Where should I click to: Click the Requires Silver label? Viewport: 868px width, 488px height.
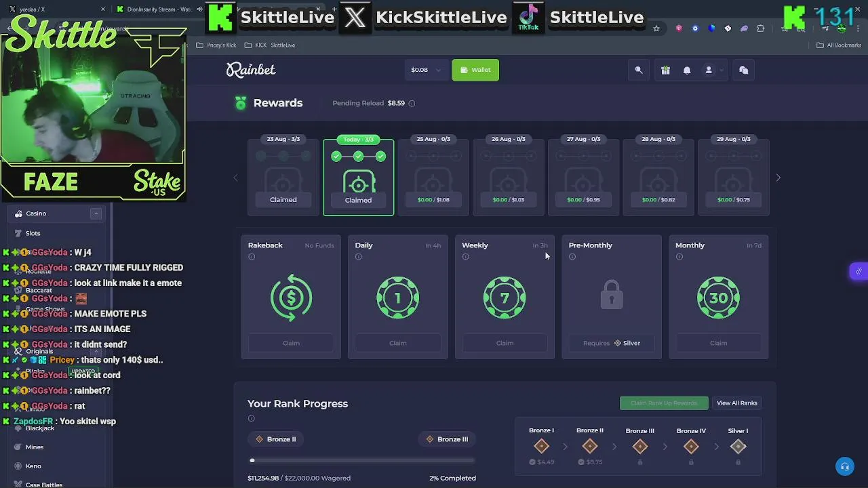click(612, 343)
